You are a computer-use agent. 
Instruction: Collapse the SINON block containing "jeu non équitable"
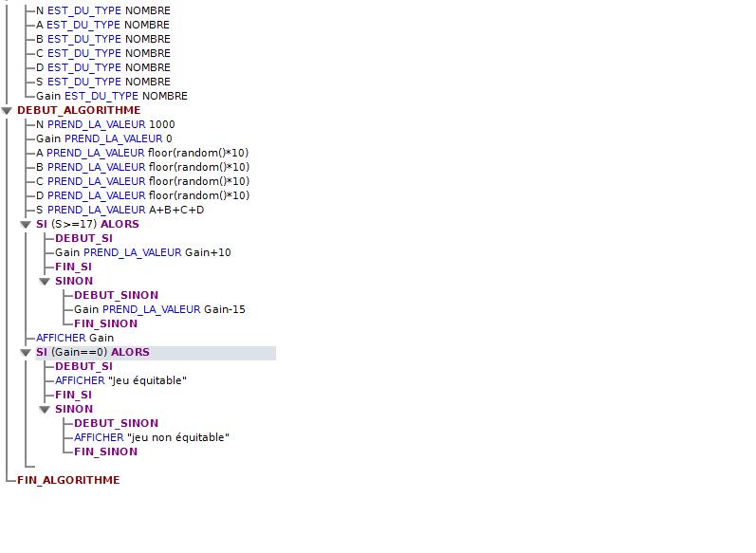45,410
